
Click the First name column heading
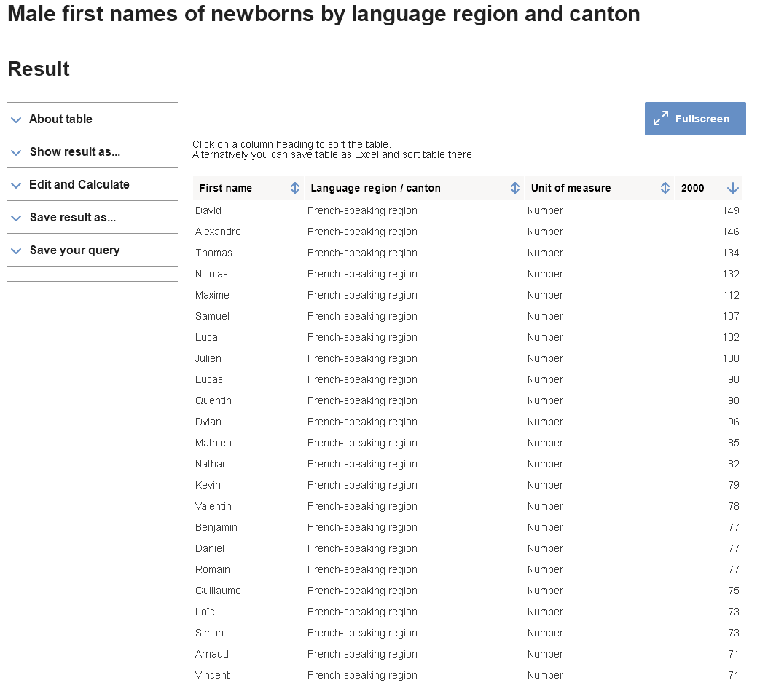click(225, 188)
